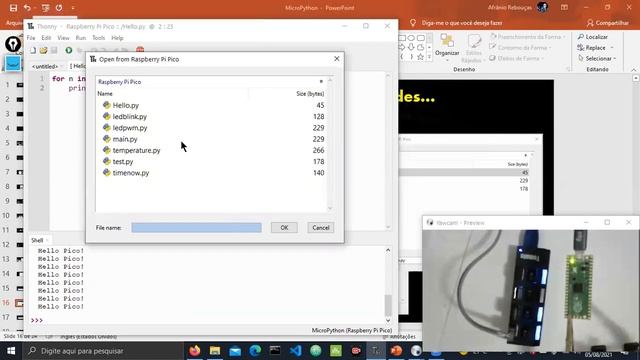Click the Size (bytes) column header

point(310,93)
